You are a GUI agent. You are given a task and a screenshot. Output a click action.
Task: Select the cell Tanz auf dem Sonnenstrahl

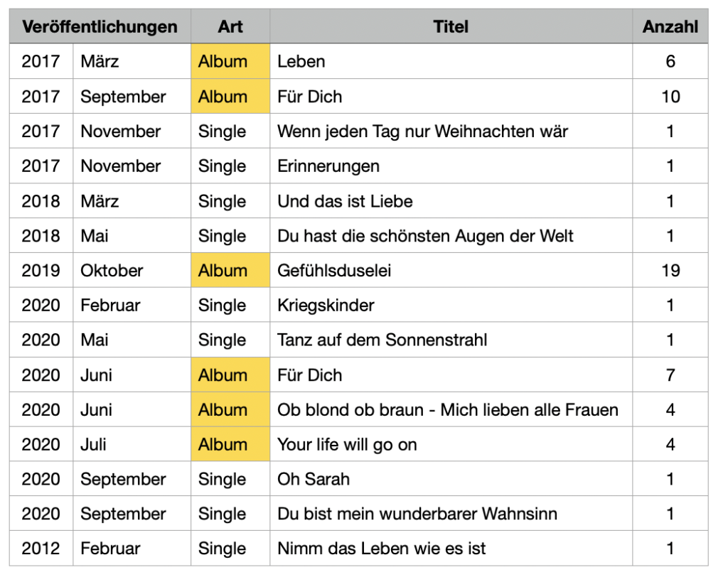click(451, 340)
